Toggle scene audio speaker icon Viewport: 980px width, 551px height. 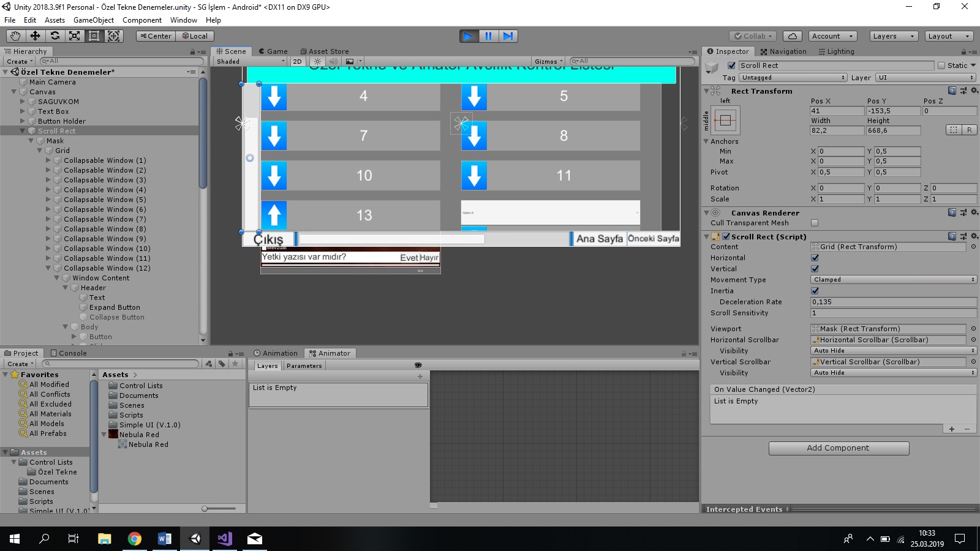coord(333,61)
